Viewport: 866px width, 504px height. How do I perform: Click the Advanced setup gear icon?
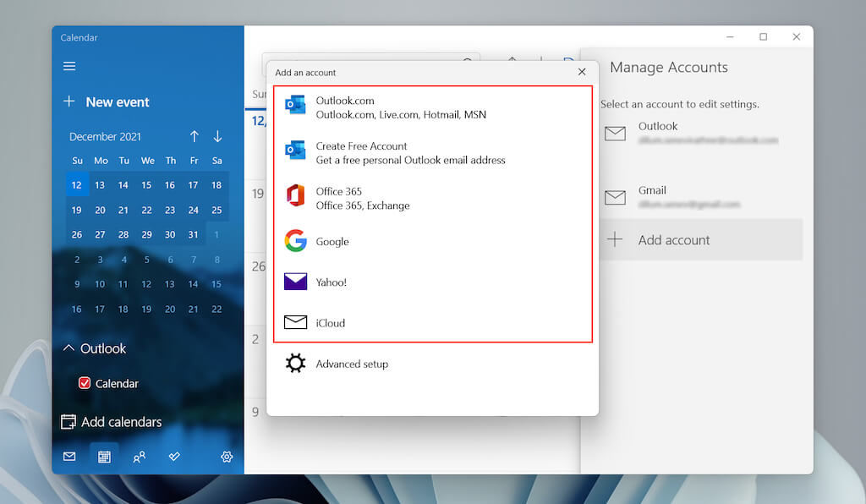(x=295, y=363)
